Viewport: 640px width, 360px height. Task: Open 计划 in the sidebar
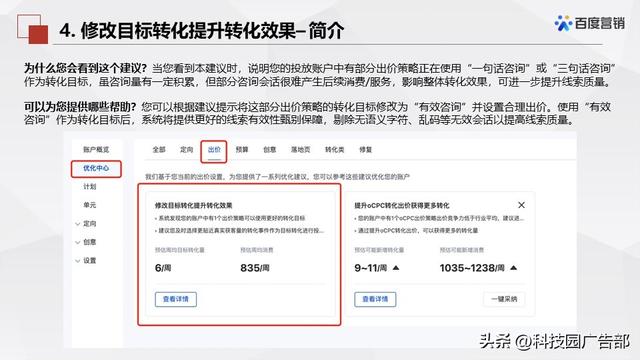pos(89,187)
